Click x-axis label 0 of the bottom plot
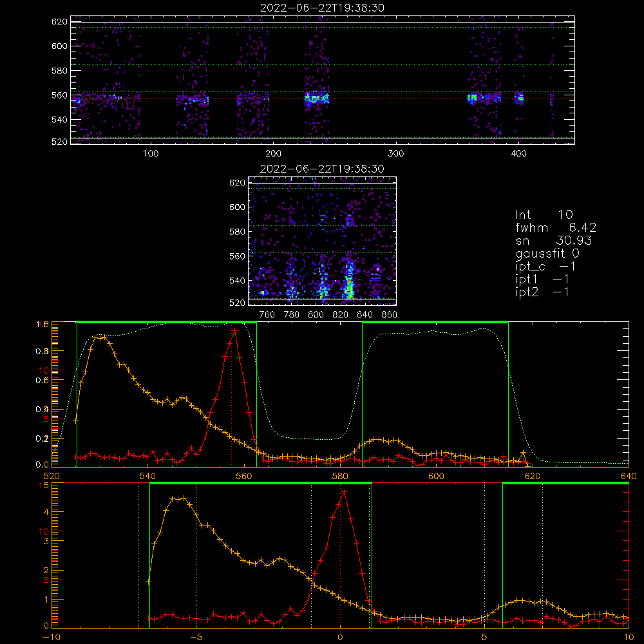This screenshot has width=644, height=644. 340,638
